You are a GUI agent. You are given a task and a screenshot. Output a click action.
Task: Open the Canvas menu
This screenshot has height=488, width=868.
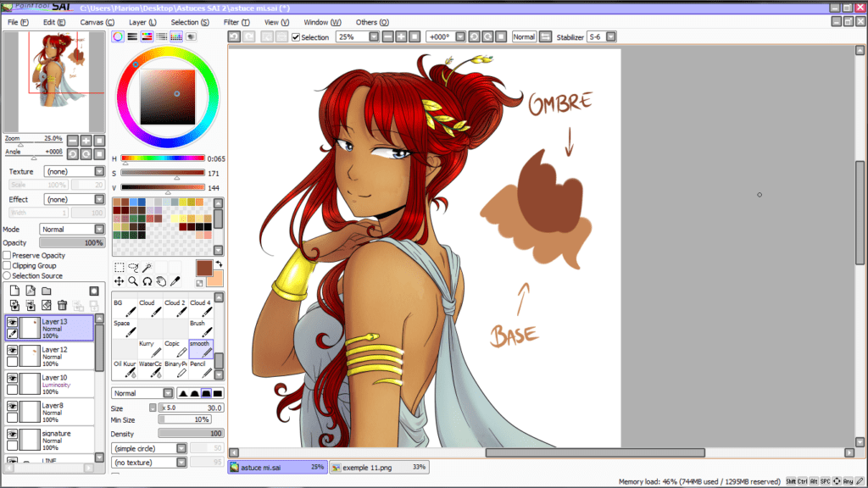tap(97, 22)
